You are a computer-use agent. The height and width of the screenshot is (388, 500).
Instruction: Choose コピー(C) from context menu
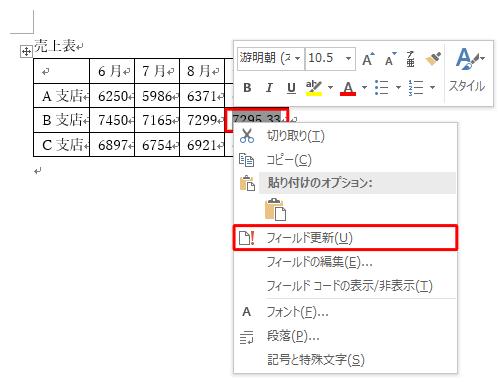pyautogui.click(x=345, y=160)
